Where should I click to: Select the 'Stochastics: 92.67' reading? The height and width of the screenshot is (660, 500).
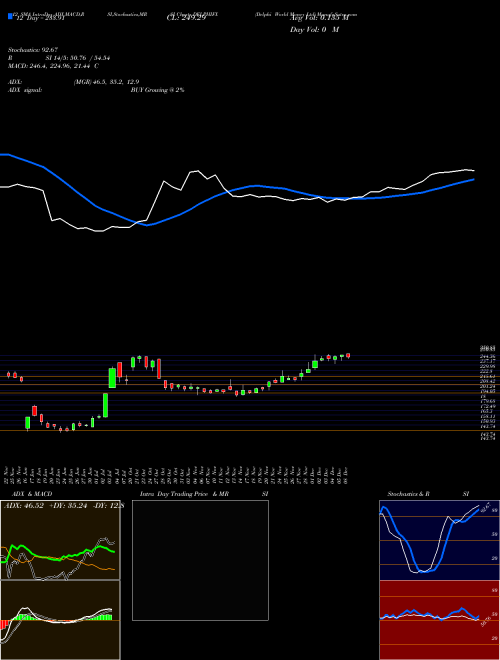pyautogui.click(x=32, y=50)
